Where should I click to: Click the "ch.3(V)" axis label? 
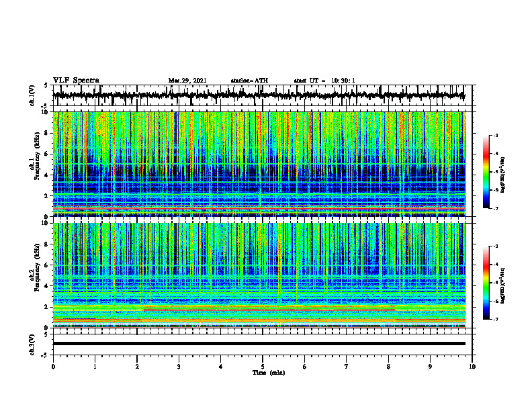32,345
